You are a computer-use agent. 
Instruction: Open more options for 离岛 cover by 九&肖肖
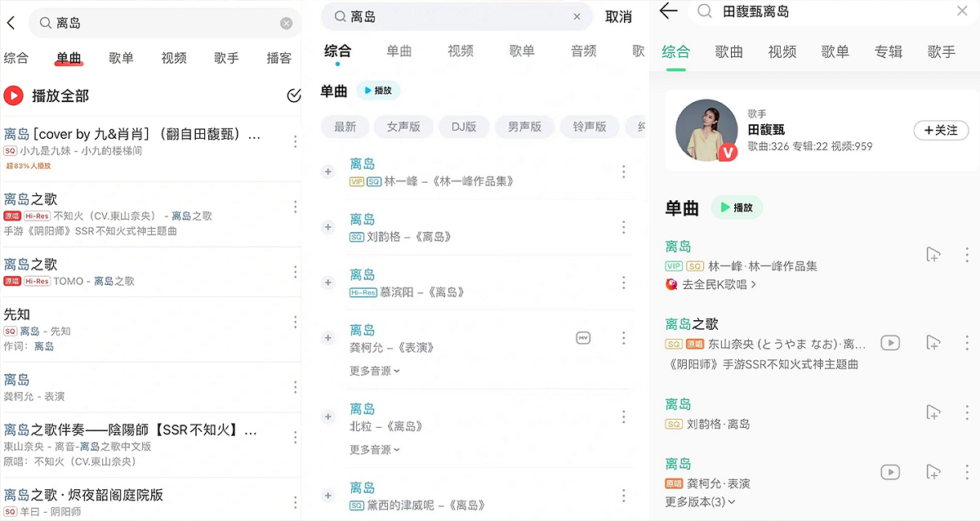(x=295, y=142)
